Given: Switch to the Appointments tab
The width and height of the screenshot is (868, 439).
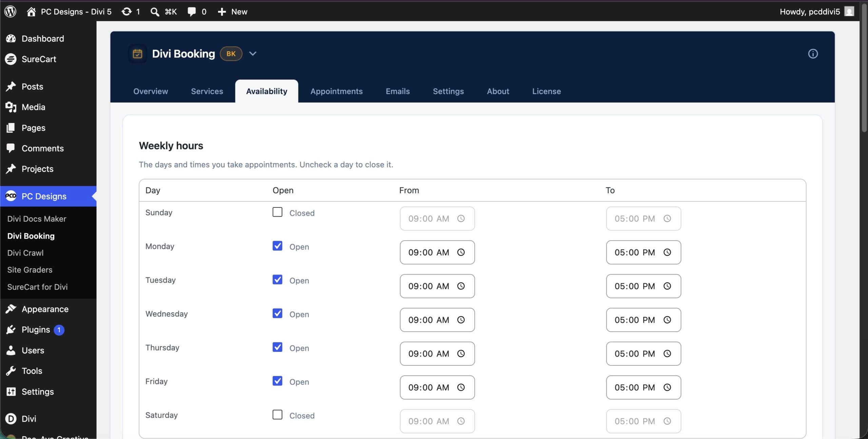Looking at the screenshot, I should 336,91.
